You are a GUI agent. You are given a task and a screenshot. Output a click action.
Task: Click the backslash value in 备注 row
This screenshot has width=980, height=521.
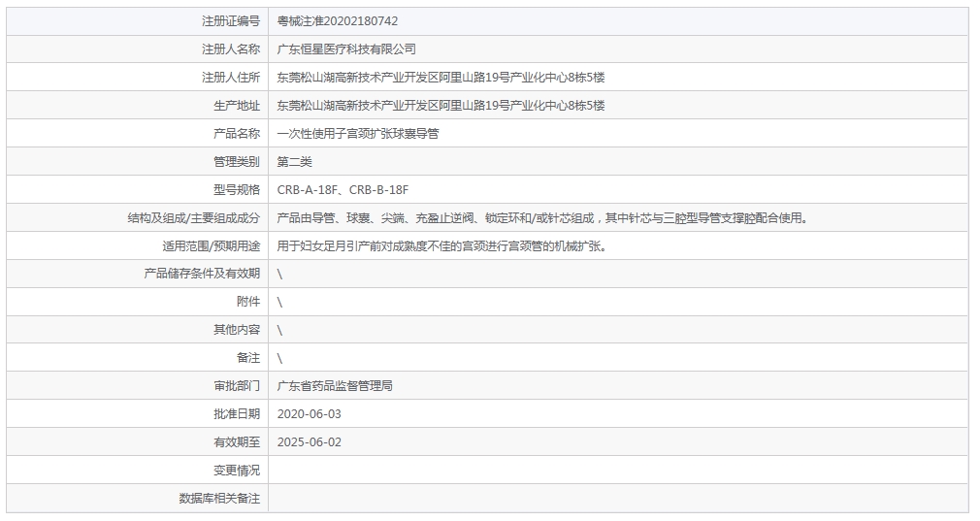click(x=279, y=359)
